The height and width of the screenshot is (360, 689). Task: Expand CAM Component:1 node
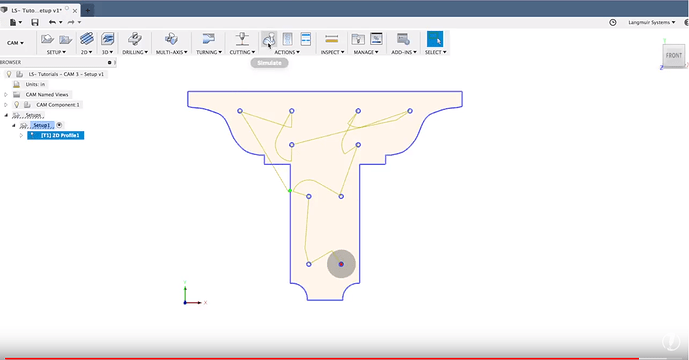click(6, 105)
